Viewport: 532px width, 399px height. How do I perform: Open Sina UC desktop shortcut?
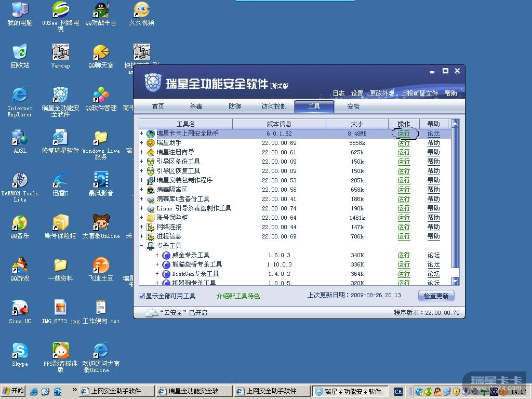tap(20, 312)
